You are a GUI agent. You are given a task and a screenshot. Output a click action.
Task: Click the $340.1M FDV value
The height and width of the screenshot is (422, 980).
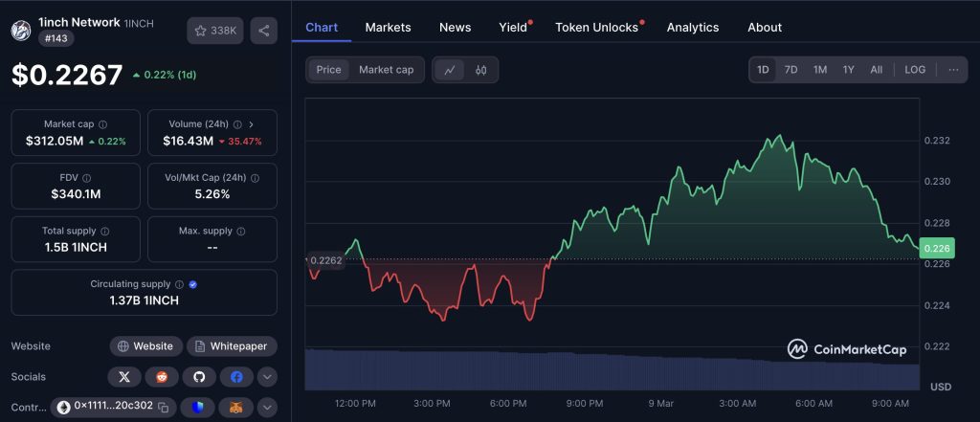click(x=76, y=194)
